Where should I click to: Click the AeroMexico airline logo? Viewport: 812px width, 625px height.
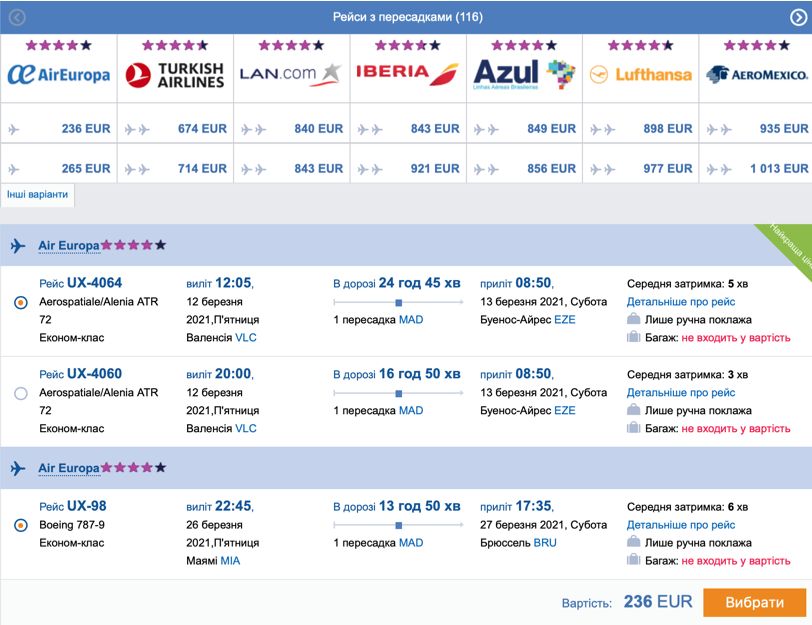point(756,74)
